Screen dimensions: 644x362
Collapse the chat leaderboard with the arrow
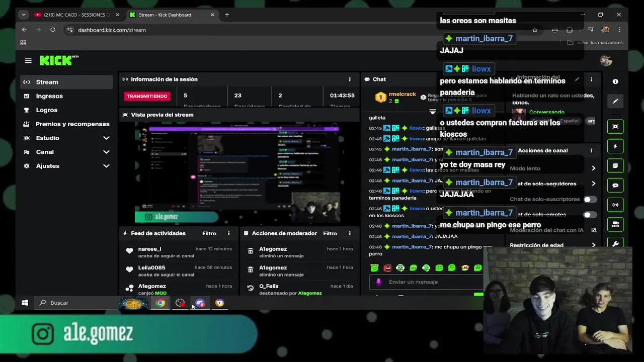coord(432,112)
